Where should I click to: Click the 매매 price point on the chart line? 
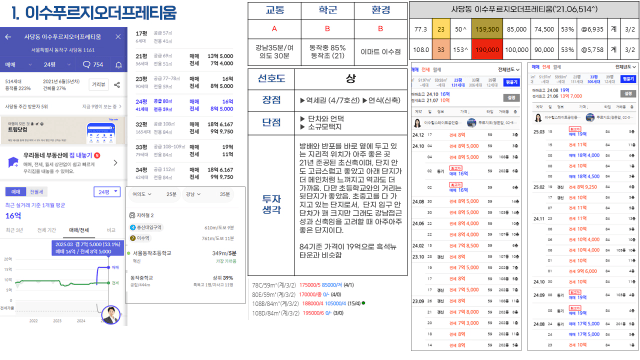coord(109,267)
